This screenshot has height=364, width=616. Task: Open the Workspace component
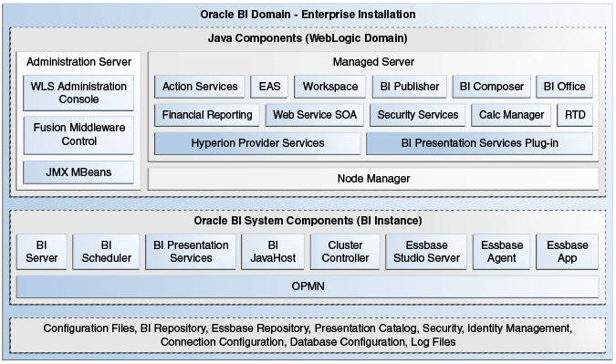[330, 87]
